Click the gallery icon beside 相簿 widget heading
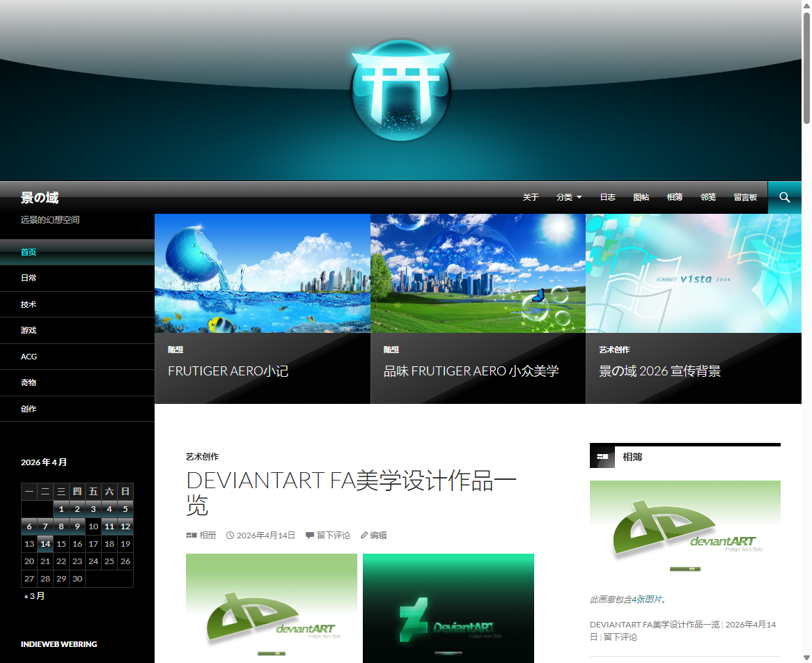812x663 pixels. pos(602,456)
